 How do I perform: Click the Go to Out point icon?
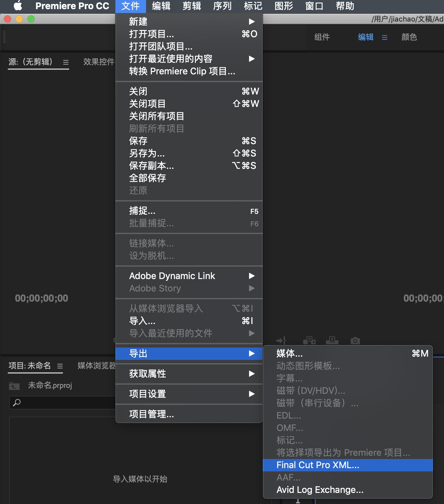coord(281,341)
